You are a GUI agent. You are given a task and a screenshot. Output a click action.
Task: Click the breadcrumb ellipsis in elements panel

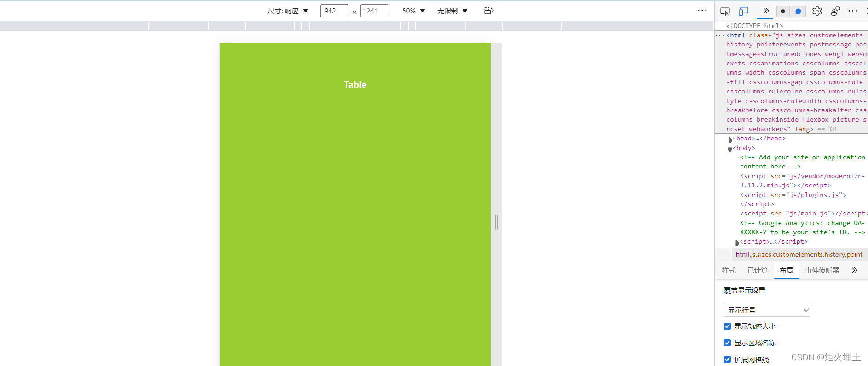pyautogui.click(x=723, y=255)
